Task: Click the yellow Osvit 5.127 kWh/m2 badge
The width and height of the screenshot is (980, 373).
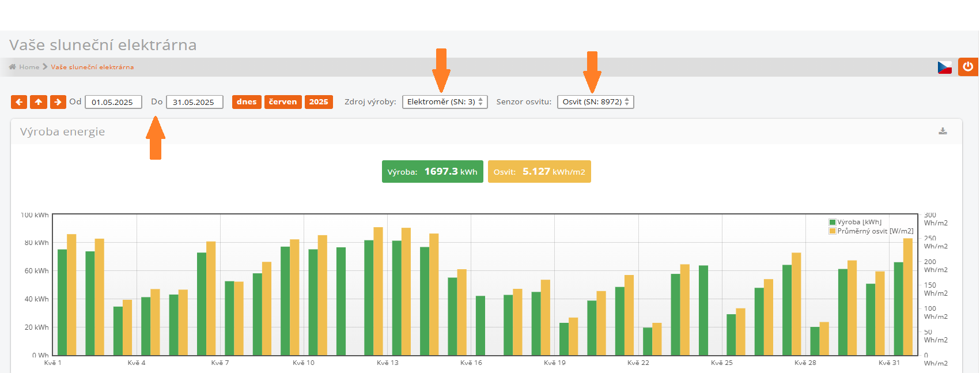Action: pos(539,172)
